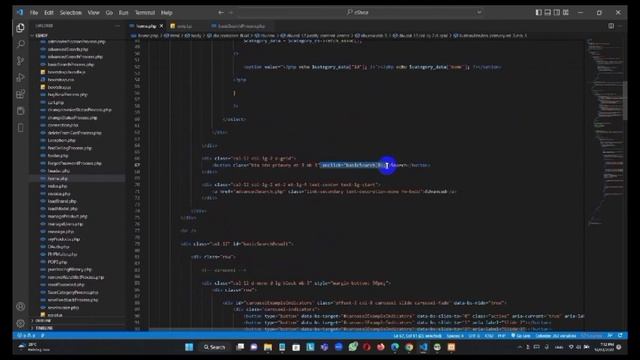
Task: Open File Explorer from the taskbar
Action: [268, 347]
